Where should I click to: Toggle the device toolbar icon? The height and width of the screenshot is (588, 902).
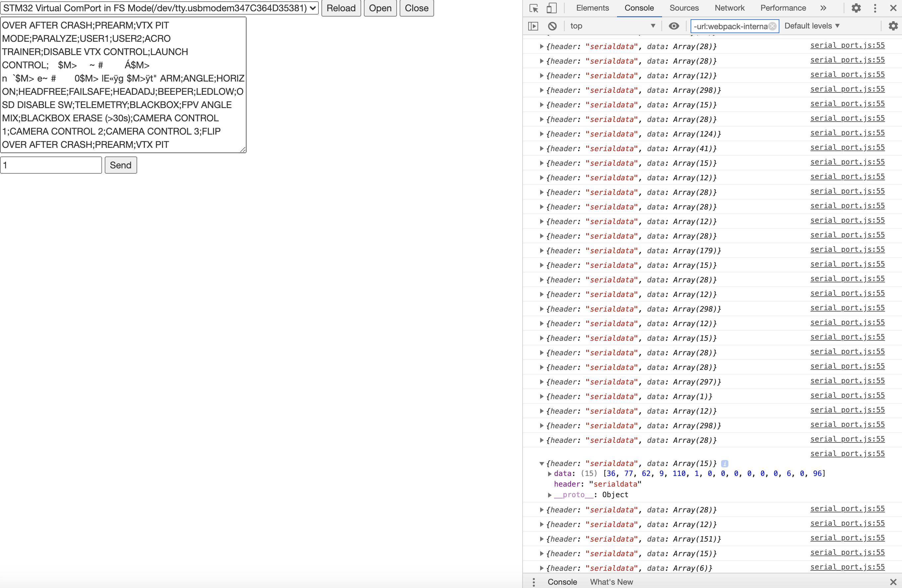coord(551,8)
